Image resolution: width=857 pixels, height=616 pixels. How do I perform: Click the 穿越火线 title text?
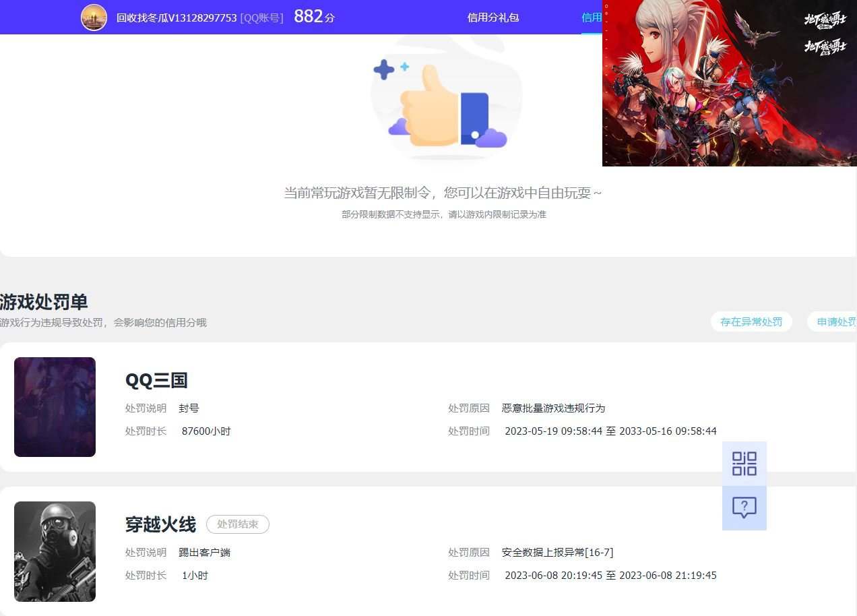coord(160,524)
